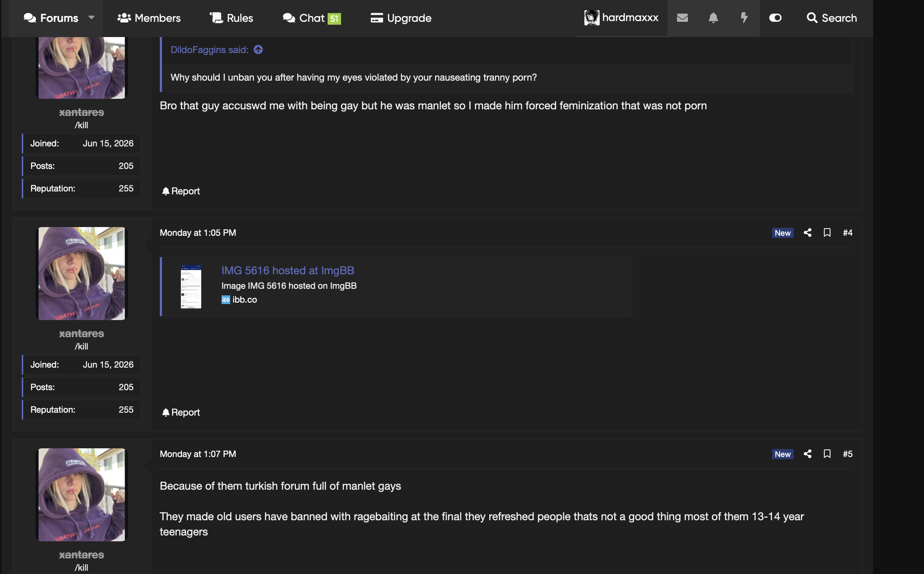The image size is (924, 574).
Task: Open Chat with 51 badge
Action: [312, 18]
